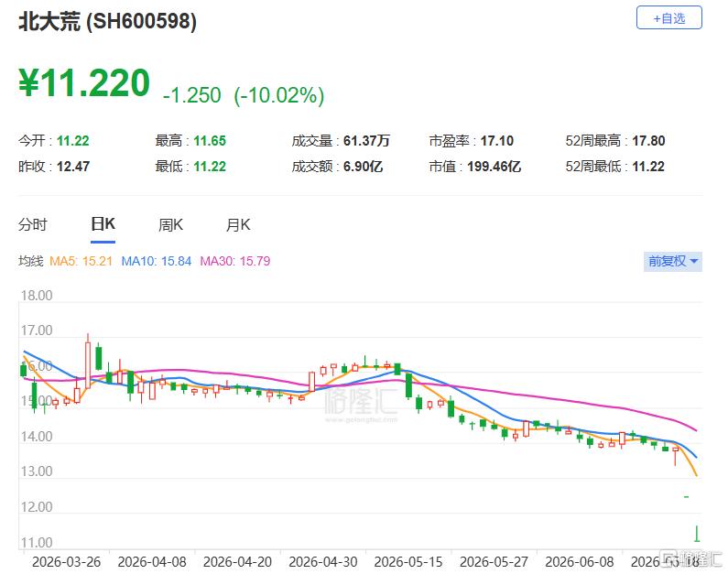Click the ¥11.220 current price

point(84,83)
